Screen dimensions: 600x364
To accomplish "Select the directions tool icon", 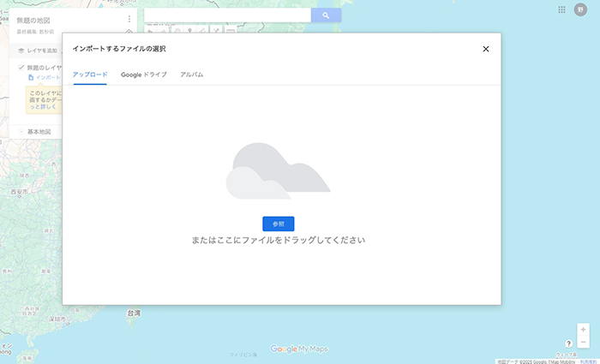I will click(x=216, y=30).
